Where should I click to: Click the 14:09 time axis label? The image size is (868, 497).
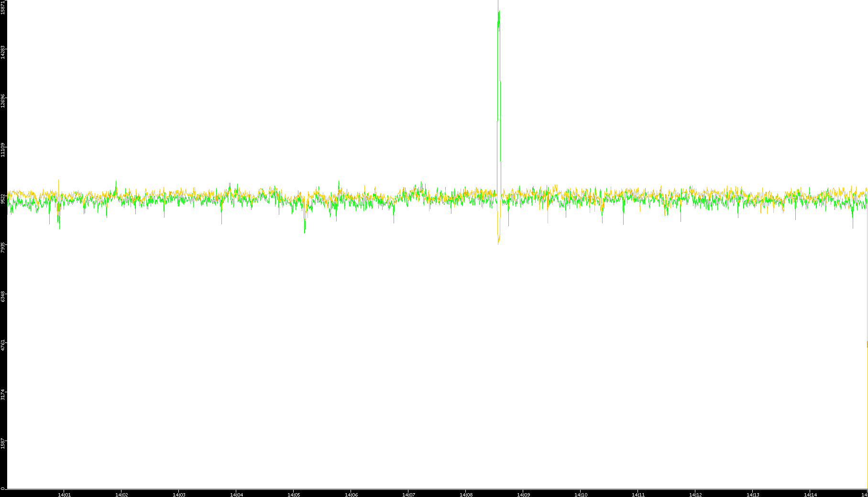click(x=523, y=495)
